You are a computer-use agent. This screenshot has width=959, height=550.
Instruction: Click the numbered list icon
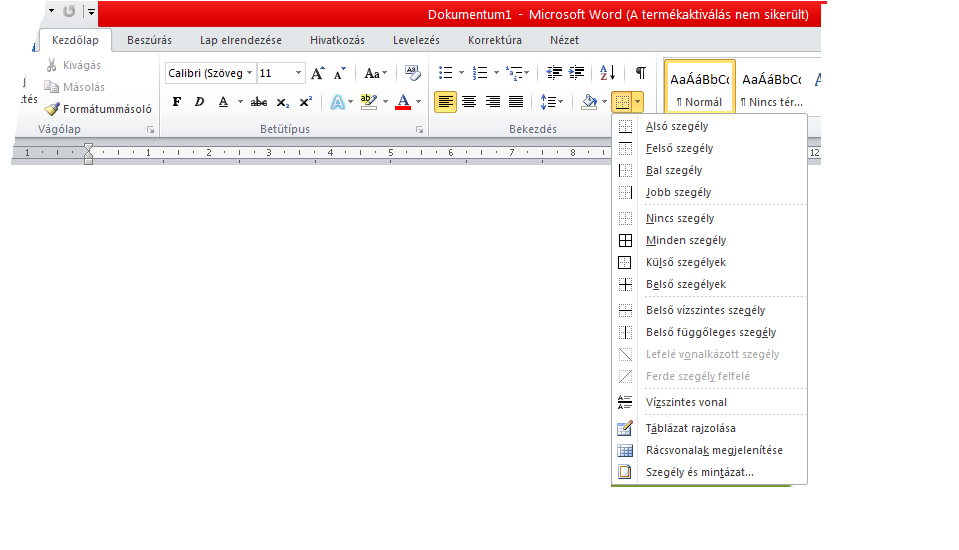(480, 73)
